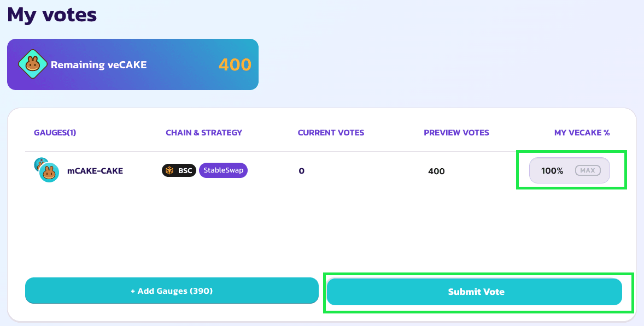Click the My votes heading

point(52,15)
